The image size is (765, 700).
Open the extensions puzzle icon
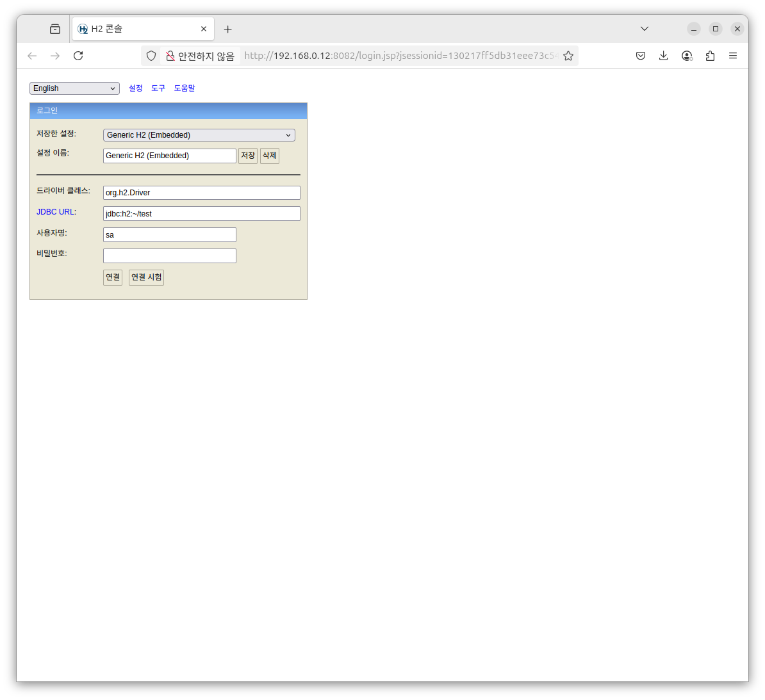[710, 56]
